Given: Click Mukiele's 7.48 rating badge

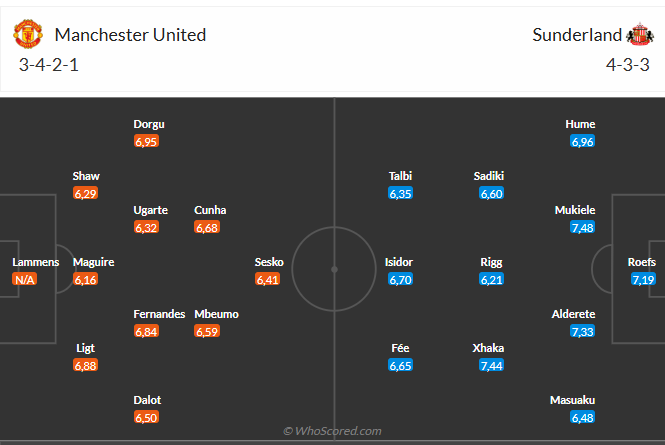Looking at the screenshot, I should [x=582, y=228].
